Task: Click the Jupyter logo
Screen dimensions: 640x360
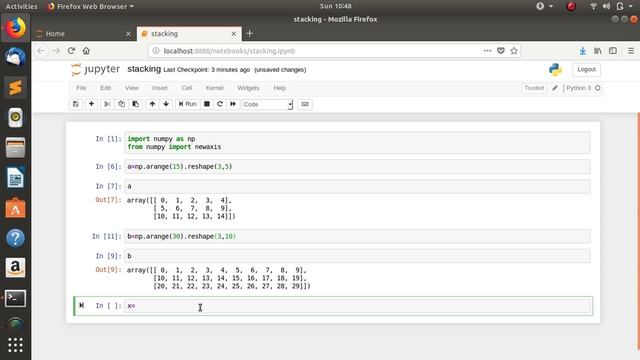Action: click(96, 69)
